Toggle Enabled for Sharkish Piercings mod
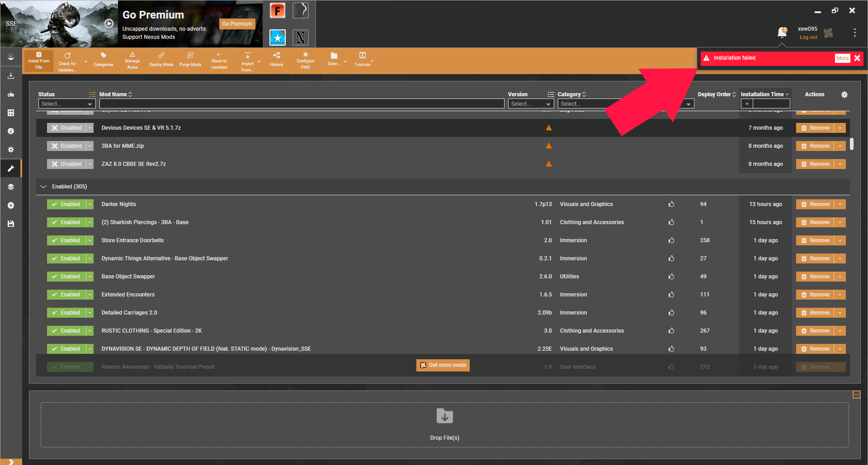This screenshot has width=868, height=465. click(66, 222)
